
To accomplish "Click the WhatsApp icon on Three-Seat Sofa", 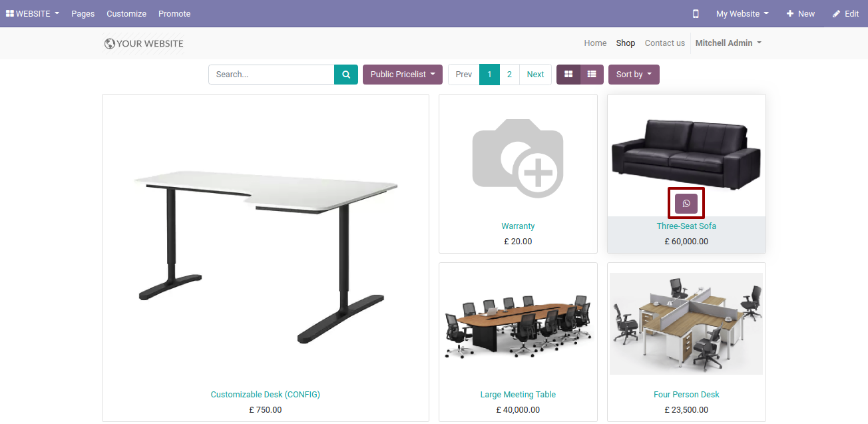I will (x=686, y=203).
